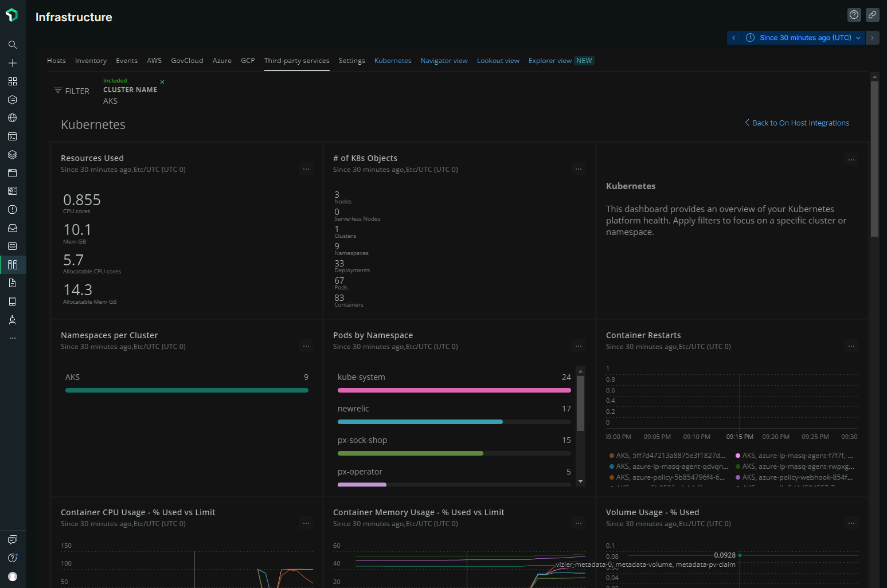Open the feedback chat icon in sidebar
The height and width of the screenshot is (588, 887).
[13, 540]
